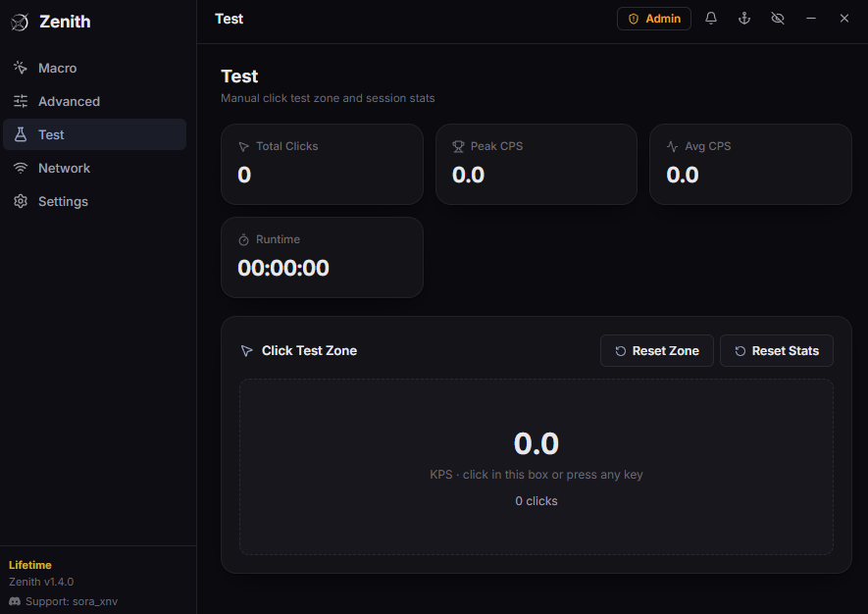Click the Reset Stats button
Viewport: 868px width, 614px height.
776,350
